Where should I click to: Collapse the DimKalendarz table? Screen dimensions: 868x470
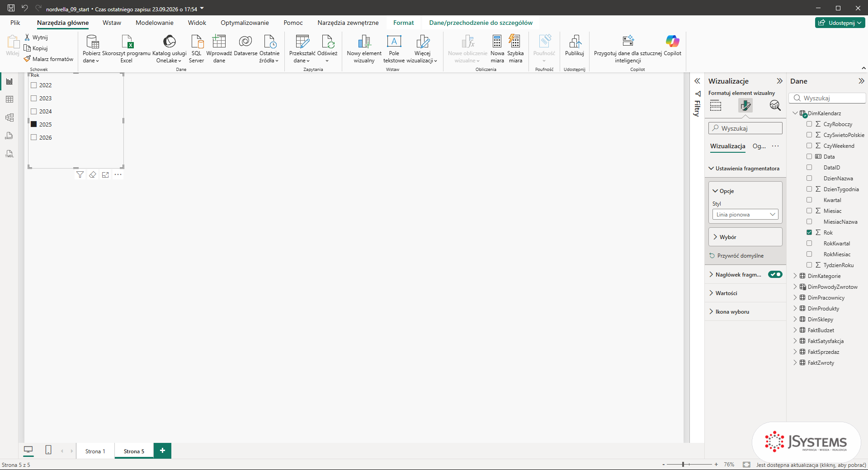(795, 113)
